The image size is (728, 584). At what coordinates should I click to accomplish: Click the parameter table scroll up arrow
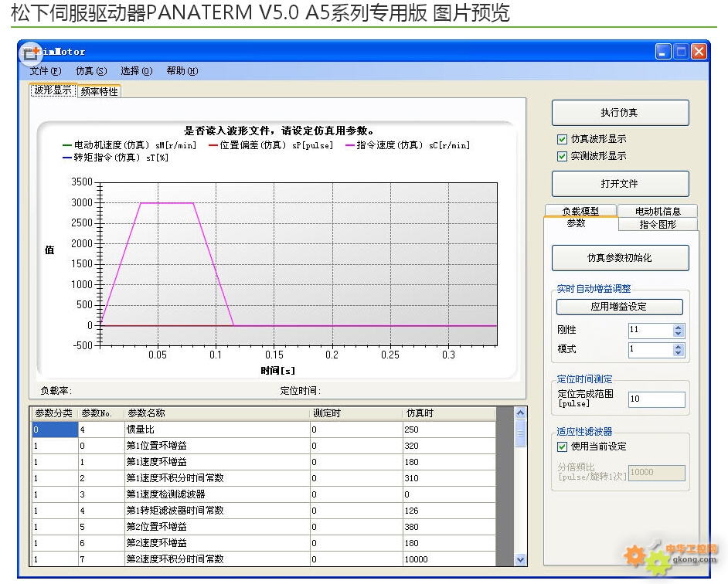(520, 413)
